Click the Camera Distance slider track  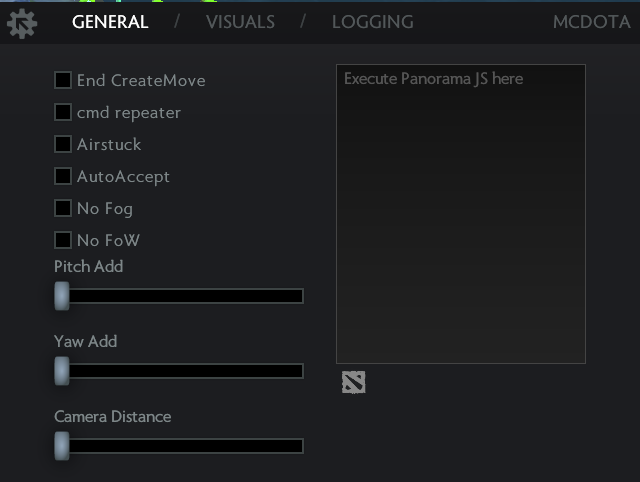pyautogui.click(x=179, y=446)
